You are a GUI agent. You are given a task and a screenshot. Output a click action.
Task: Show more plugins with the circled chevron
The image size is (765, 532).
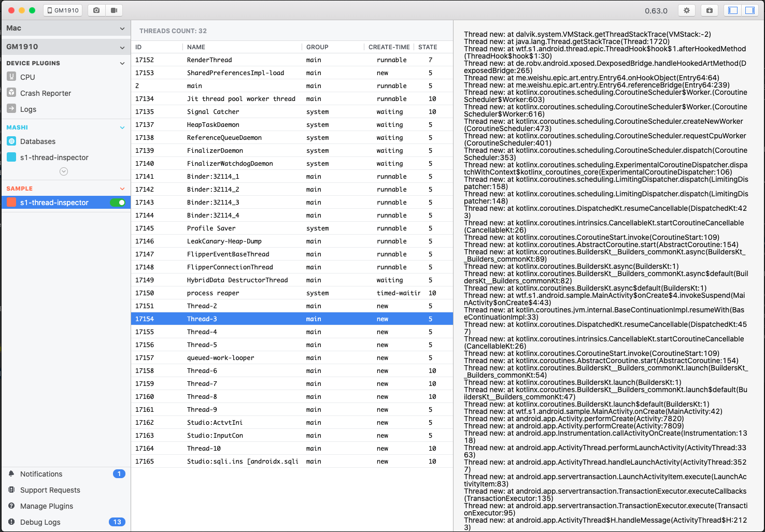(x=64, y=171)
